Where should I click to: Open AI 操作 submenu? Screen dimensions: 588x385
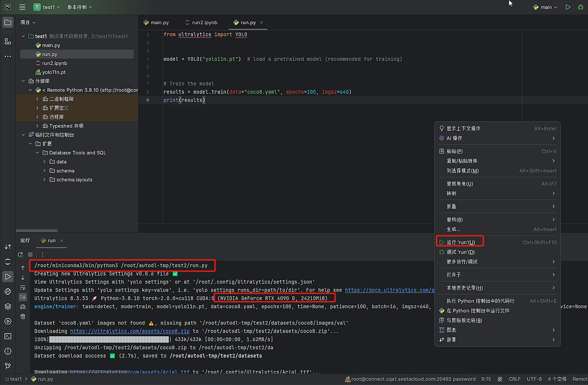(498, 138)
